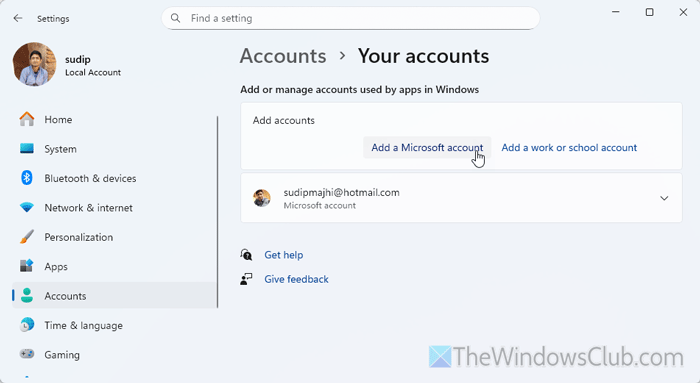Open the Give feedback link
Image resolution: width=700 pixels, height=383 pixels.
(x=296, y=279)
